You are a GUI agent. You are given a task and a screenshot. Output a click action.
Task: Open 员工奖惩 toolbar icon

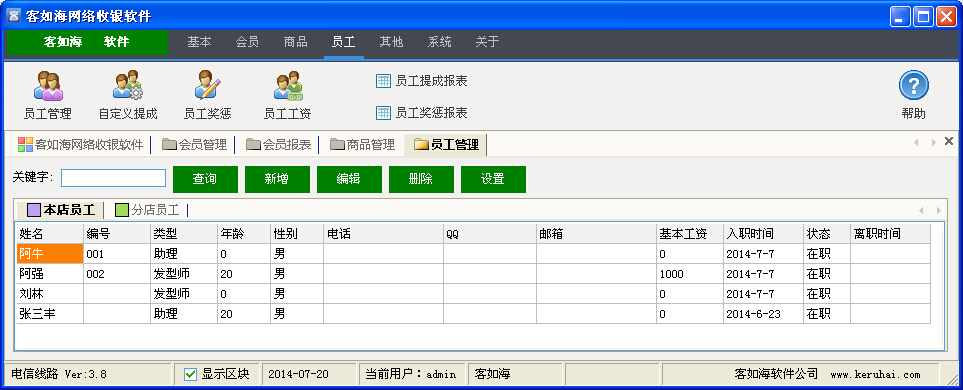click(x=208, y=96)
